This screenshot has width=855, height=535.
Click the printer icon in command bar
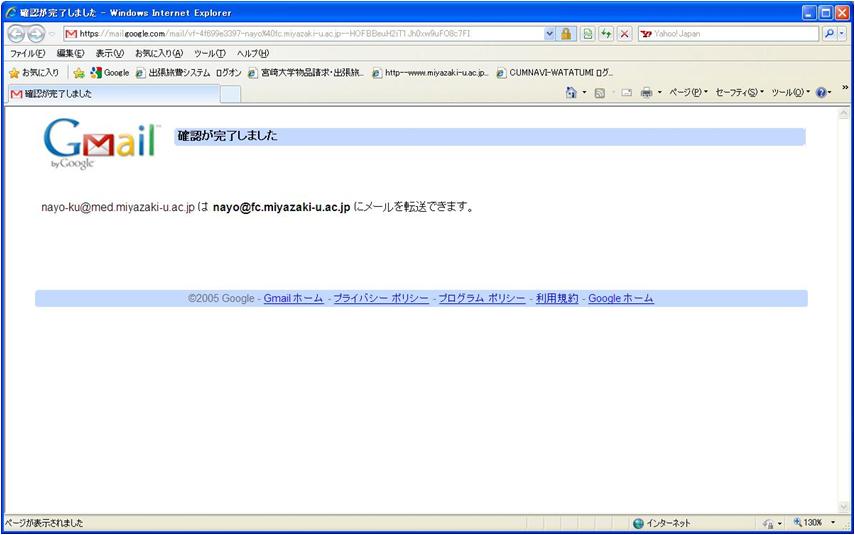[x=646, y=92]
